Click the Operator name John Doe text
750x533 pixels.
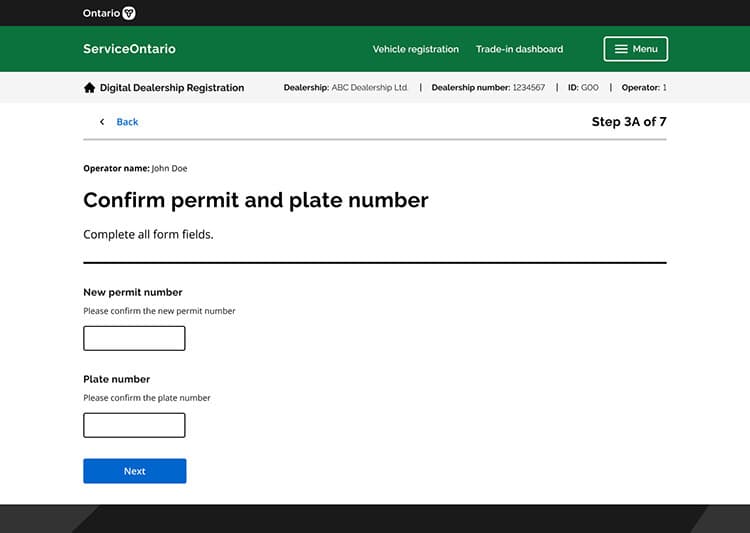coord(135,168)
